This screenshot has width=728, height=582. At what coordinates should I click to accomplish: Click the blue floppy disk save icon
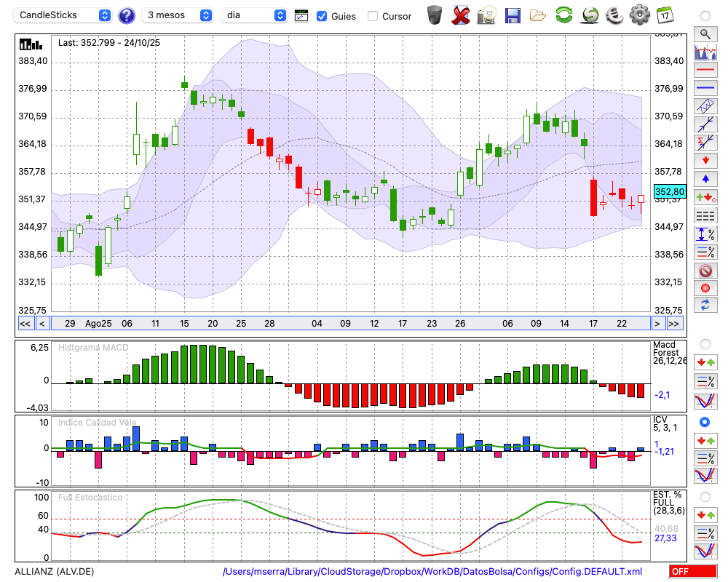[513, 15]
